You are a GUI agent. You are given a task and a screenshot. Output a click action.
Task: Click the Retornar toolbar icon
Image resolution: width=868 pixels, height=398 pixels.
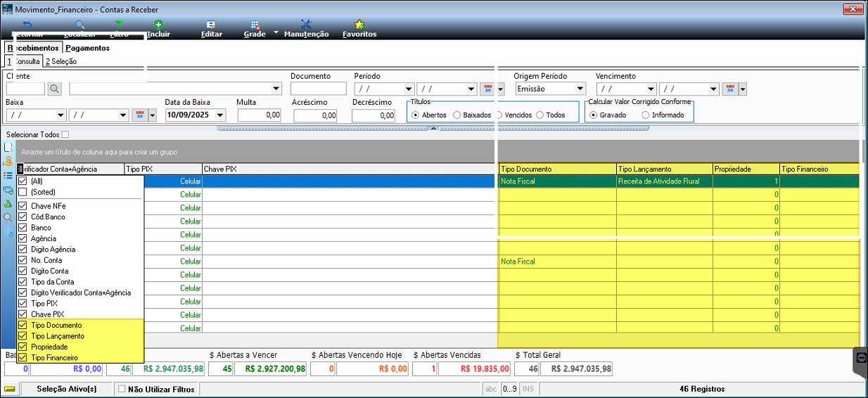(x=28, y=25)
